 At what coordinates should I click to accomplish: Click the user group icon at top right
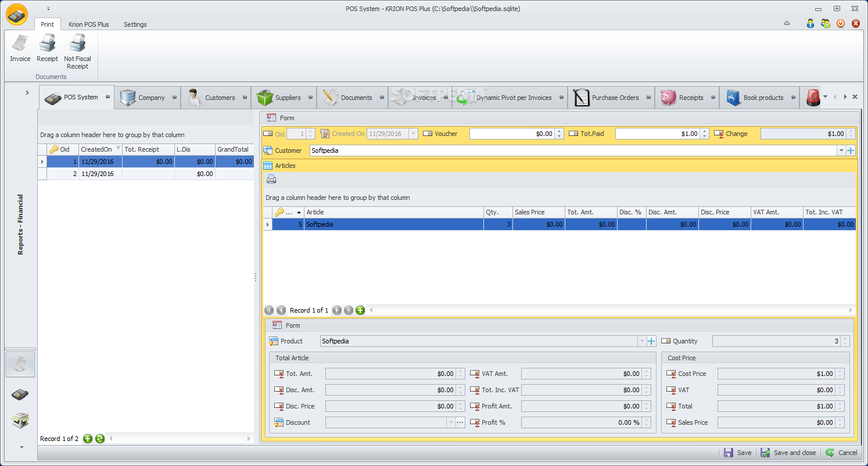coord(826,23)
